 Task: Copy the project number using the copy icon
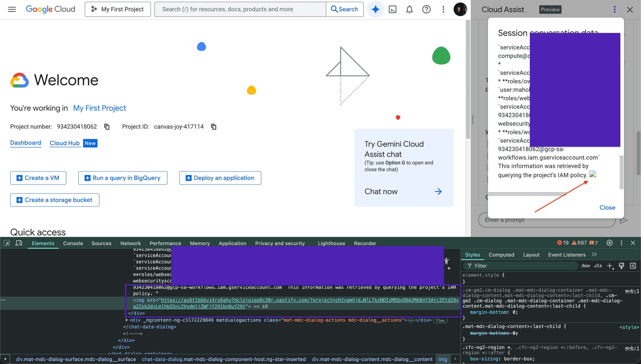pyautogui.click(x=107, y=127)
